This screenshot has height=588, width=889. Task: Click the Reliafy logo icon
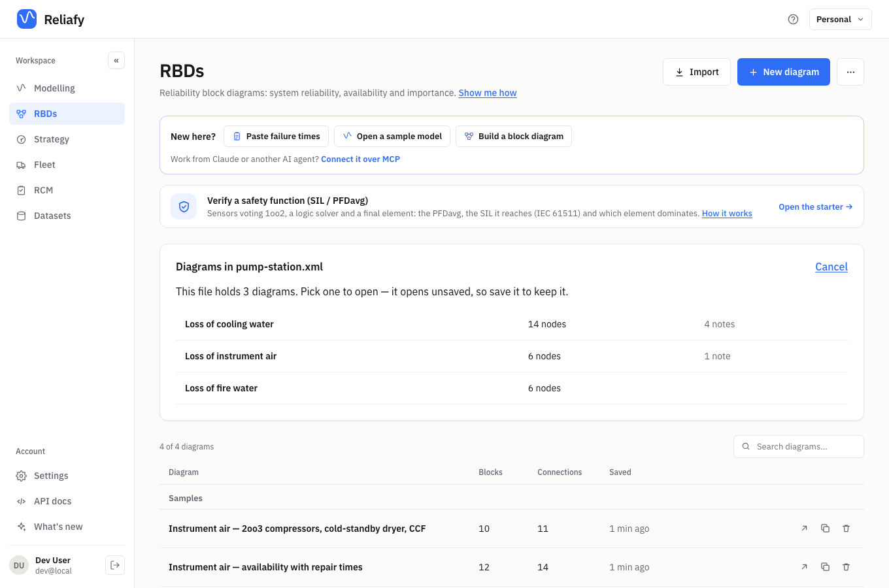tap(27, 19)
